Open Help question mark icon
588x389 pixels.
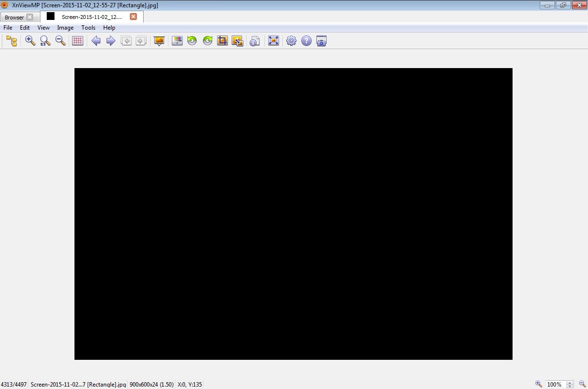coord(306,41)
